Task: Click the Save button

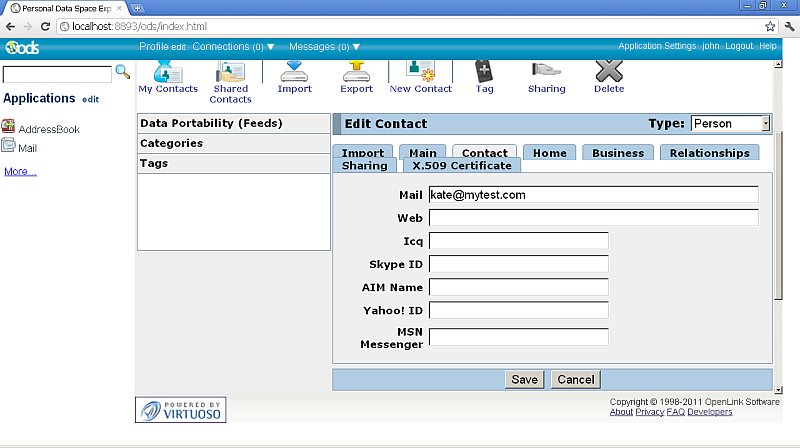Action: click(x=524, y=379)
